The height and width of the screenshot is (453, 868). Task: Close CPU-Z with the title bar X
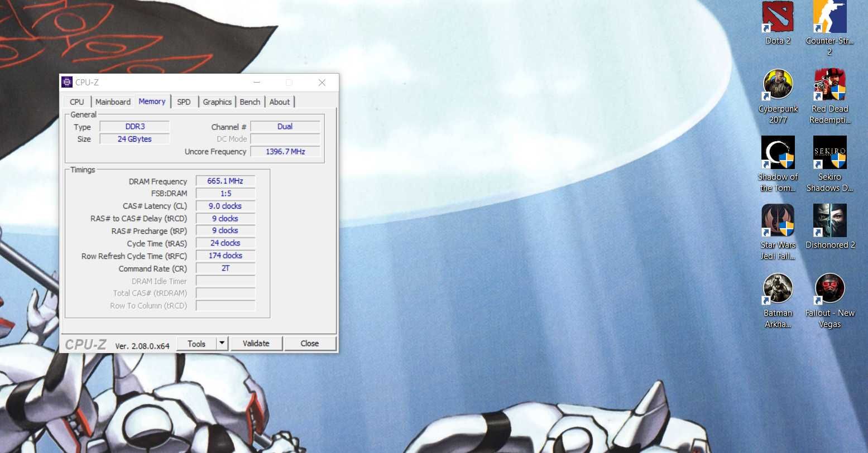(x=322, y=82)
